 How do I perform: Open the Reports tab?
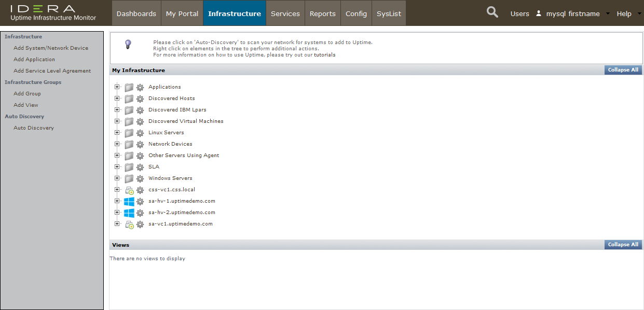(323, 13)
